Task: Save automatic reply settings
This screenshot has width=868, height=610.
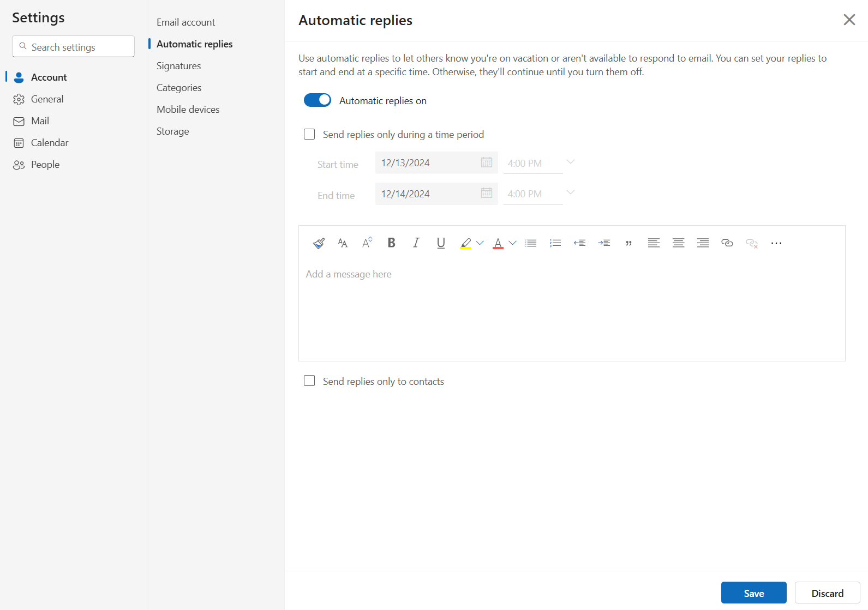Action: click(754, 593)
